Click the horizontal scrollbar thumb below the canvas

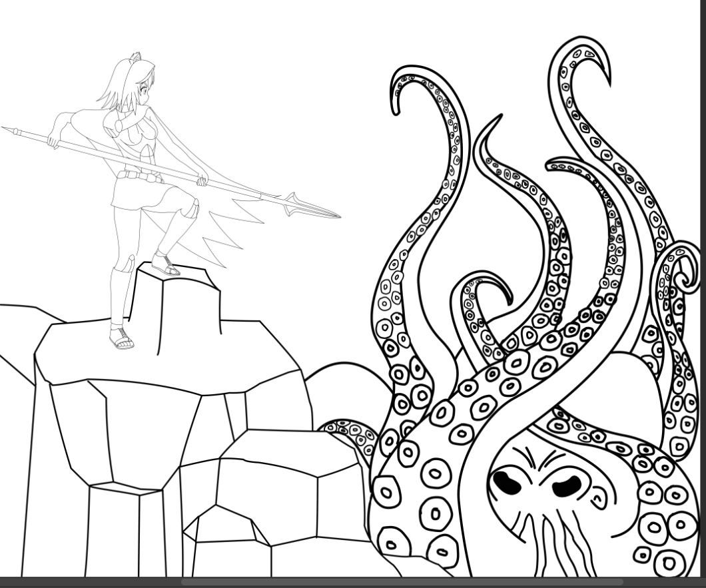pos(402,583)
